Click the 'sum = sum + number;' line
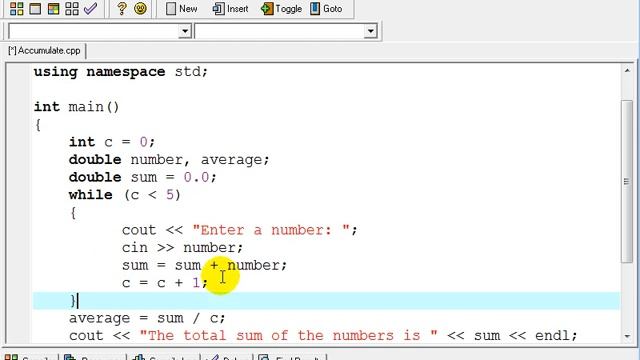Screen dimensions: 640x360 click(204, 265)
